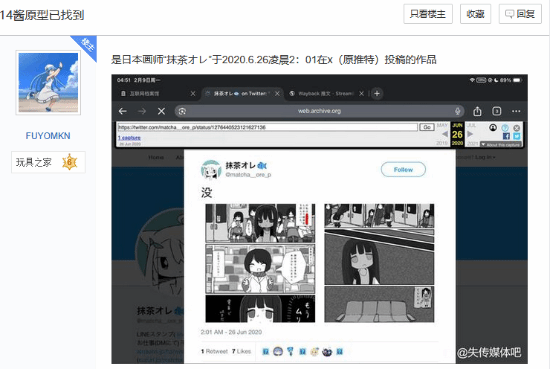The image size is (550, 369).
Task: Close the Wayback toolbar with X icon
Action: click(516, 128)
